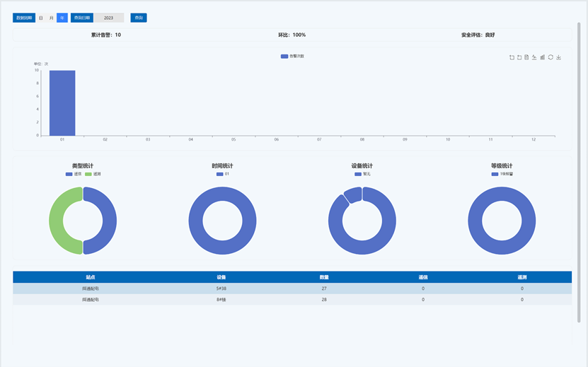Click the restore/refresh chart icon
588x367 pixels.
(550, 57)
